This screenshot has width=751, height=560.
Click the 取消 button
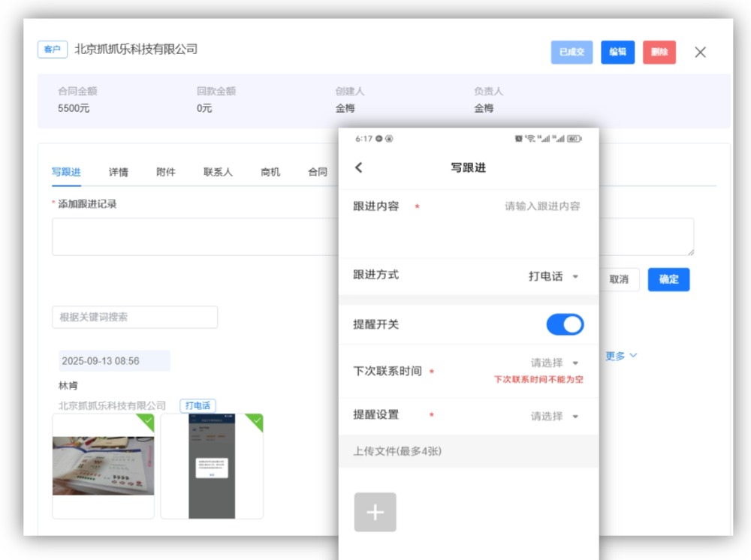pyautogui.click(x=619, y=279)
